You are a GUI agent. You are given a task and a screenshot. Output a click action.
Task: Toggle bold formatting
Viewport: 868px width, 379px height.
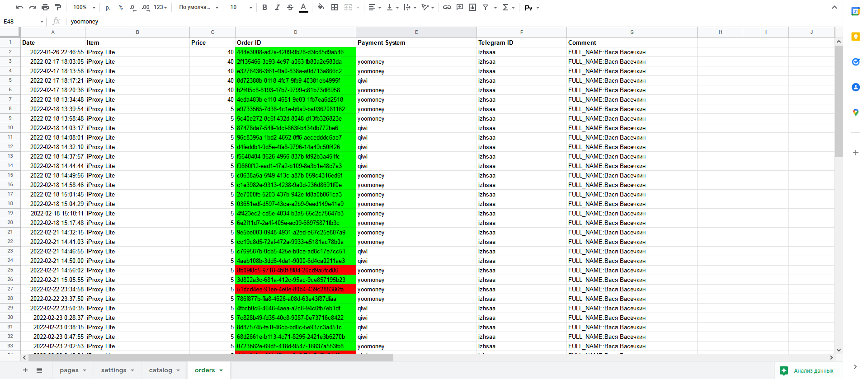(264, 7)
